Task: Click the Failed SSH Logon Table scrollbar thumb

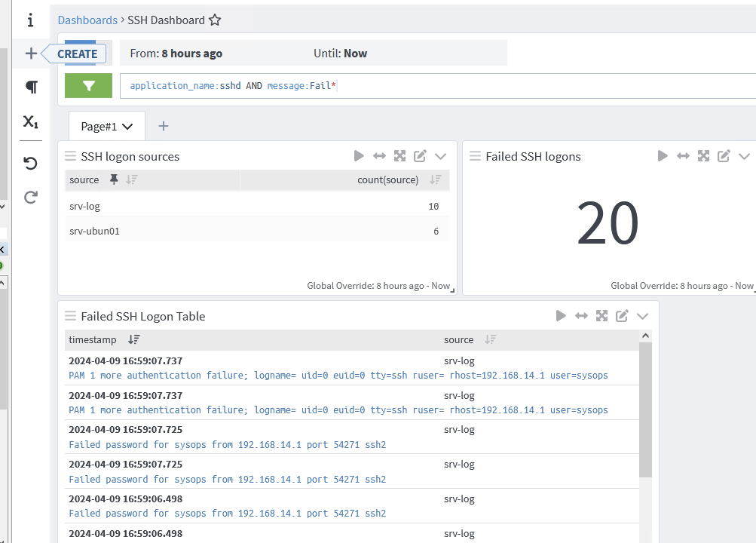Action: coord(646,410)
